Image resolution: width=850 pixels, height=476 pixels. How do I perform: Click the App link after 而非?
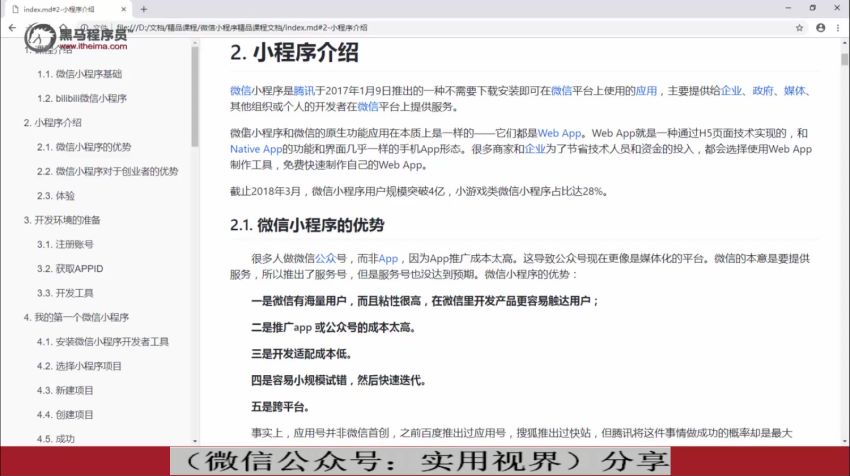pyautogui.click(x=388, y=259)
